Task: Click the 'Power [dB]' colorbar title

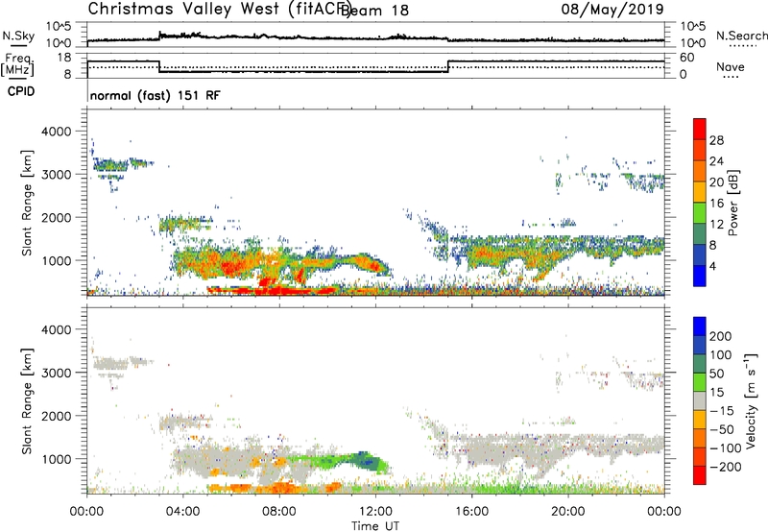Action: 732,203
